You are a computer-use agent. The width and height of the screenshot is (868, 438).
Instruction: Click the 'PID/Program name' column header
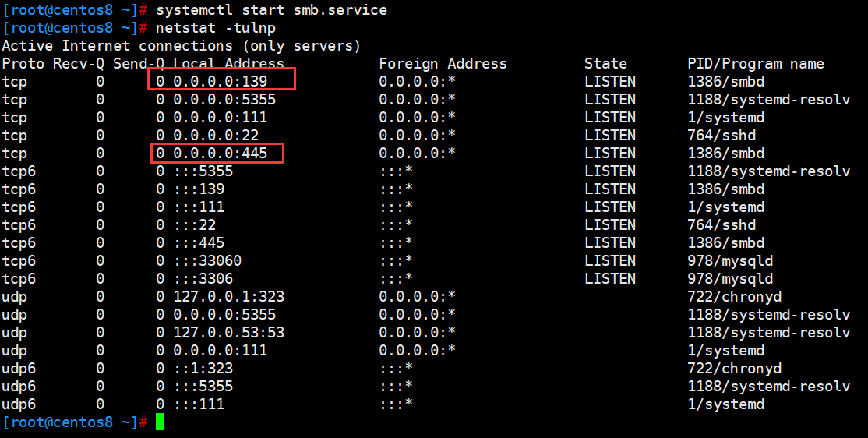coord(756,64)
